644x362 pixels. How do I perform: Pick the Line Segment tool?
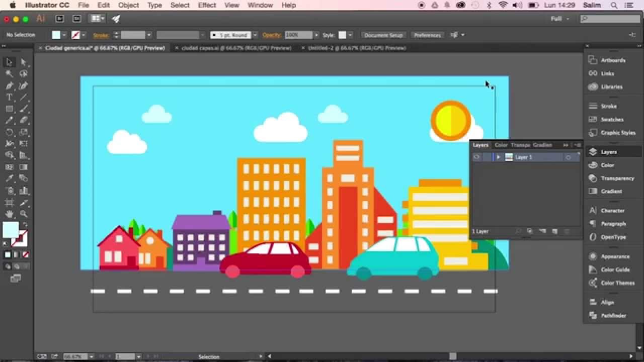(x=24, y=98)
